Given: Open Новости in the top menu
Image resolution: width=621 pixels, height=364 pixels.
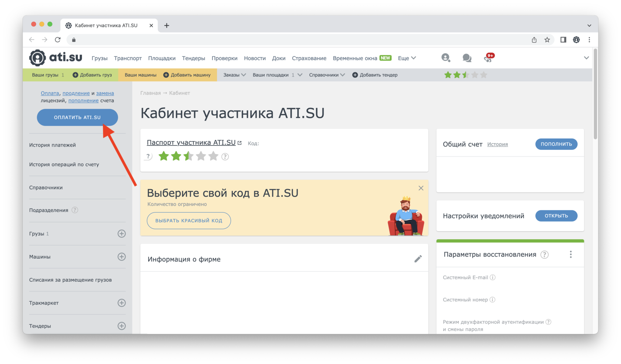Looking at the screenshot, I should point(255,58).
